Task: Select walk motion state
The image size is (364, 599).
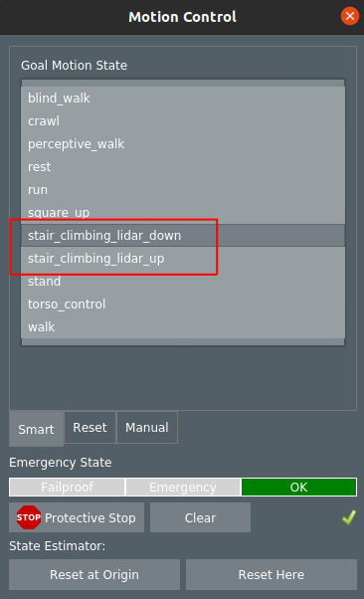Action: [183, 327]
